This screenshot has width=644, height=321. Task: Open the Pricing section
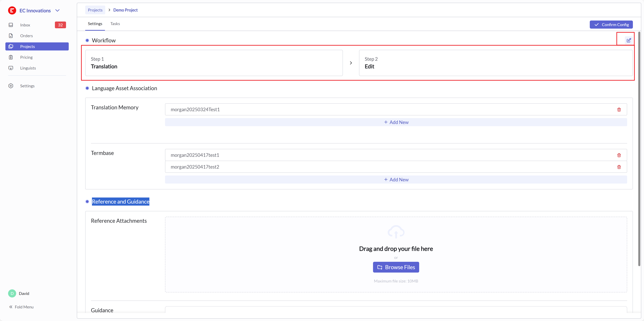(x=26, y=57)
